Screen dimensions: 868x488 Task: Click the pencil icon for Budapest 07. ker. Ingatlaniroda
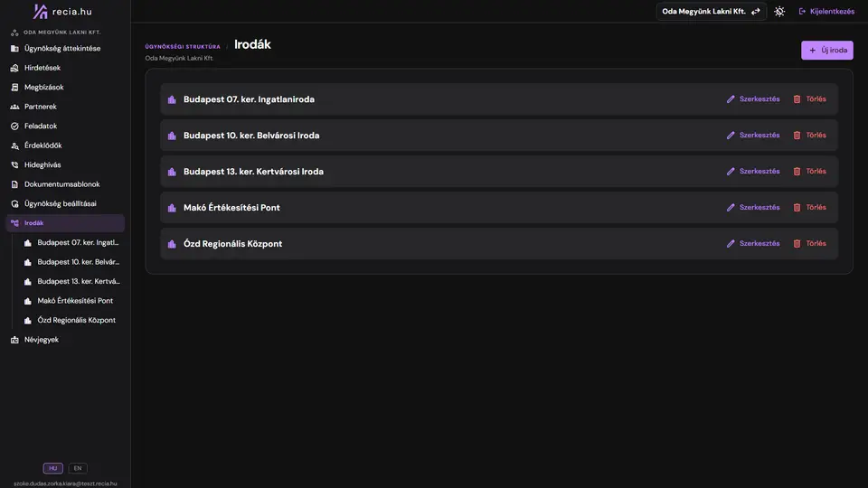pos(731,99)
